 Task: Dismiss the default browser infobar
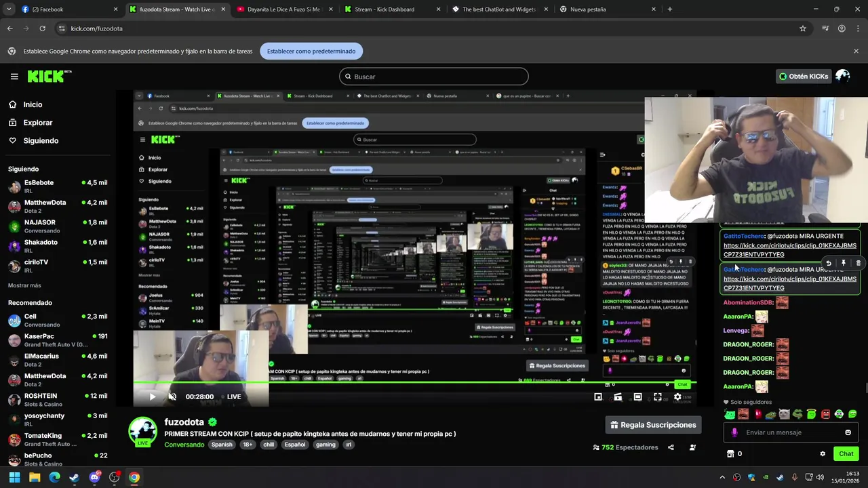[856, 51]
